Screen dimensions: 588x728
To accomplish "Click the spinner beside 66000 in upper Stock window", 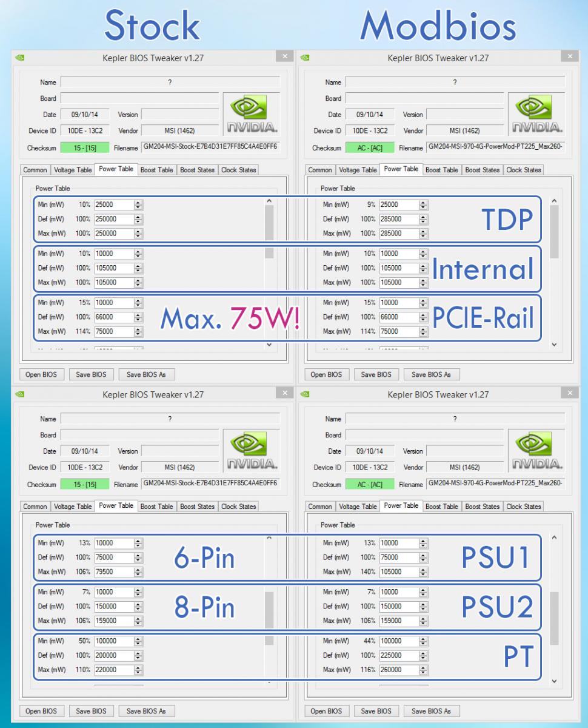I will [x=139, y=317].
